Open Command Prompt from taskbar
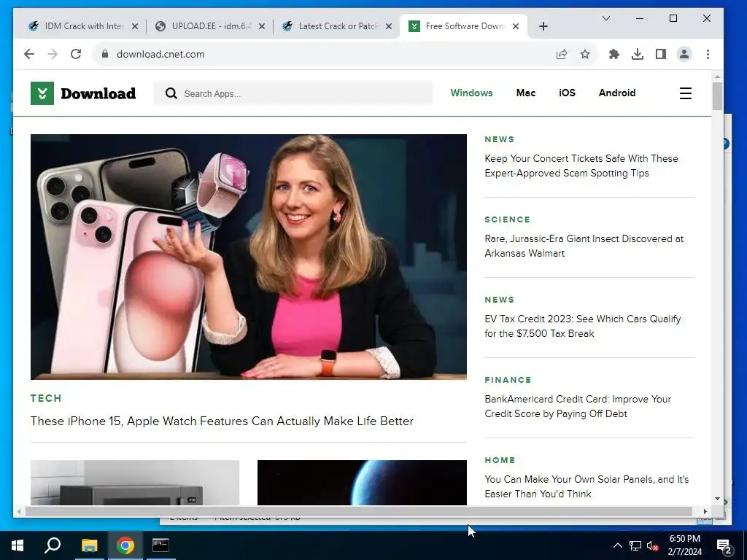Image resolution: width=747 pixels, height=560 pixels. click(160, 545)
